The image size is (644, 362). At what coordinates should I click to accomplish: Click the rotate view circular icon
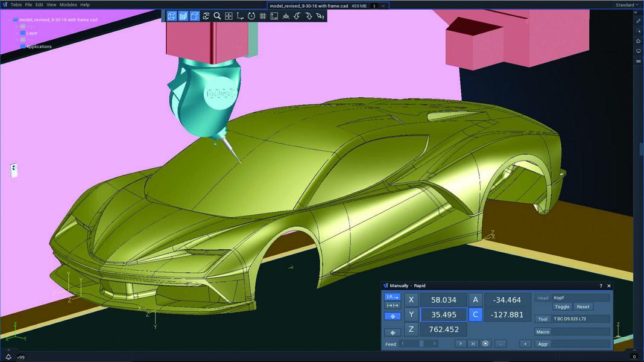pos(251,16)
